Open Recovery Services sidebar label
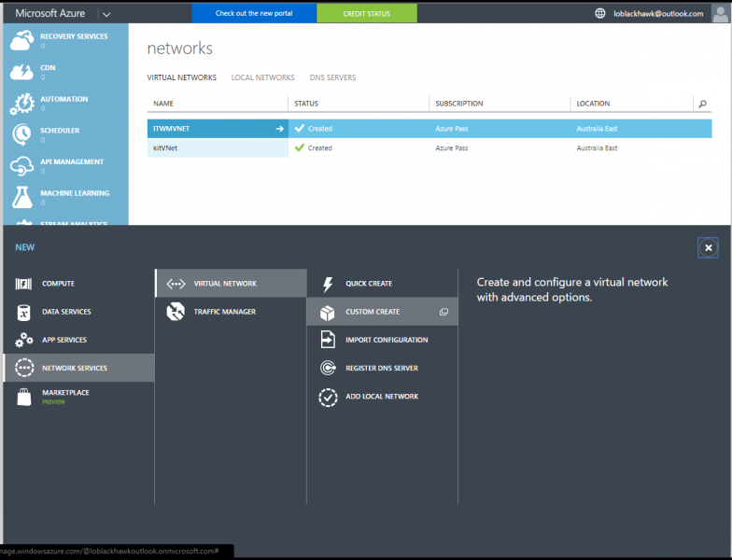Image resolution: width=732 pixels, height=560 pixels. coord(74,36)
